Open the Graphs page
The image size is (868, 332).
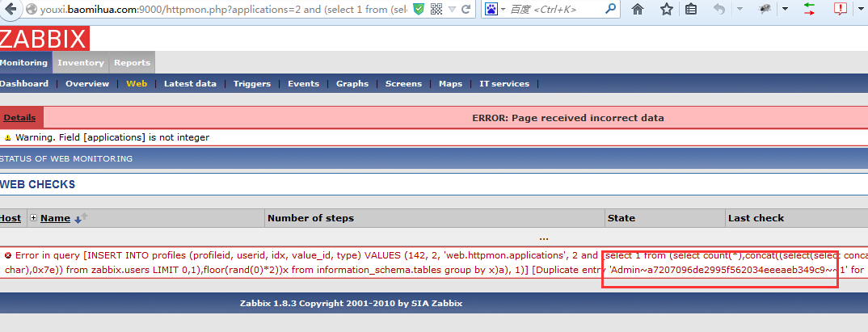[352, 83]
